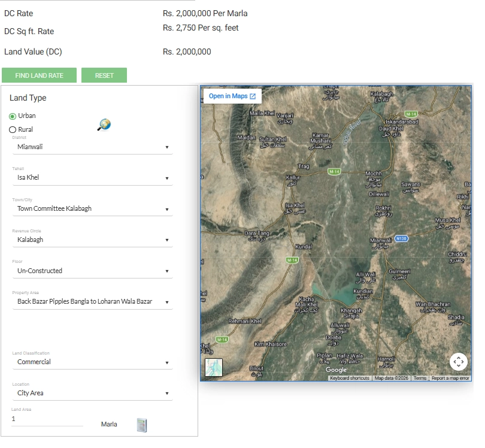This screenshot has height=448, width=485.
Task: Click the globe magnifier search icon
Action: pyautogui.click(x=104, y=125)
